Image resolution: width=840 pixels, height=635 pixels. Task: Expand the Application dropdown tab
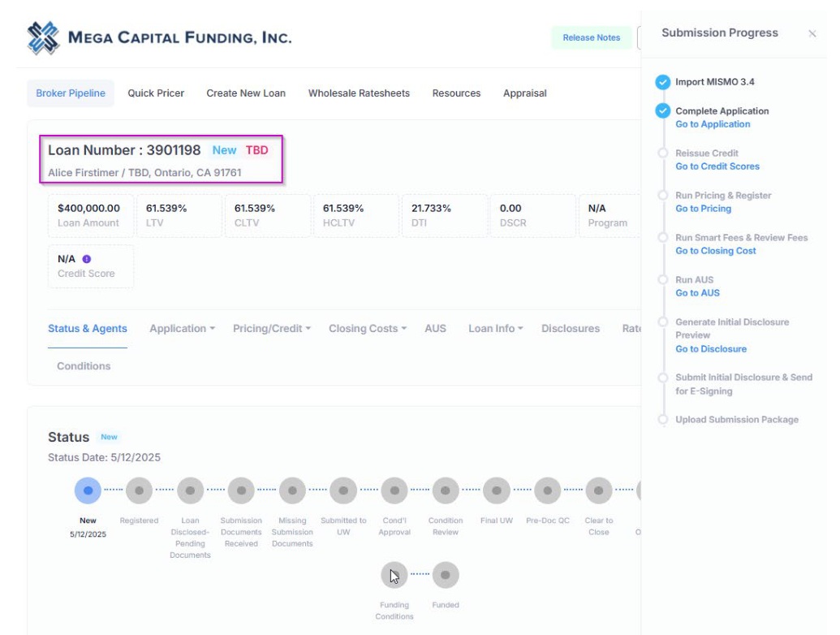click(x=182, y=329)
